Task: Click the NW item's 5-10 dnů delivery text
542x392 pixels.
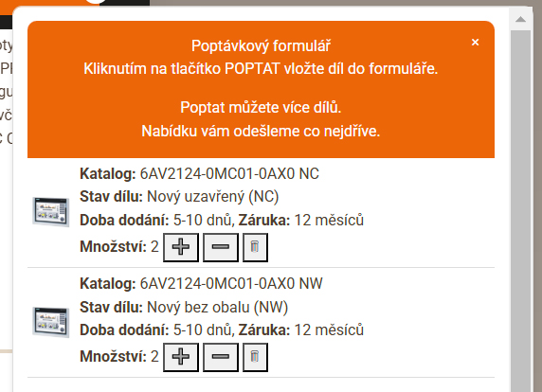Action: coord(202,330)
